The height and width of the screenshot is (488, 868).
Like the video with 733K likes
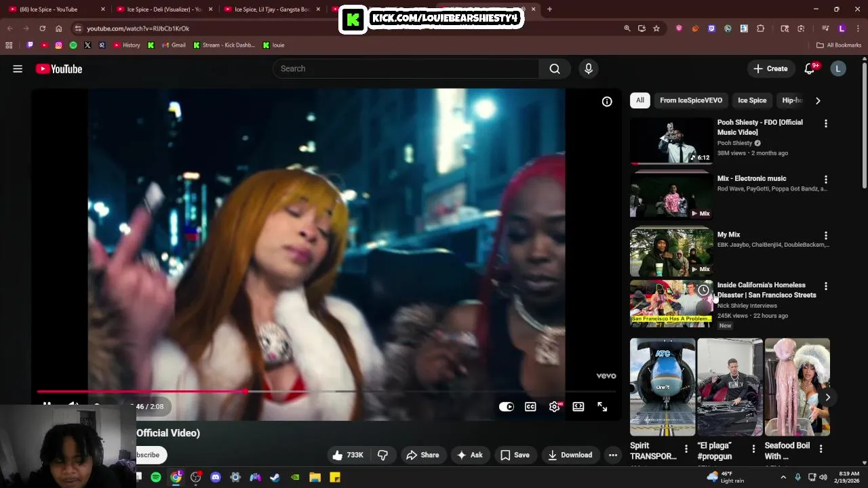349,455
